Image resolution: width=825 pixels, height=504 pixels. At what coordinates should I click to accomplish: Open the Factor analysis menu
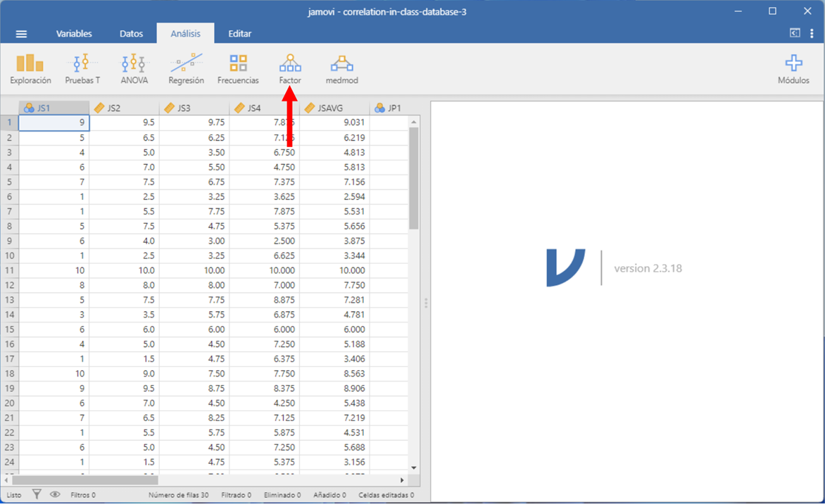pyautogui.click(x=290, y=69)
